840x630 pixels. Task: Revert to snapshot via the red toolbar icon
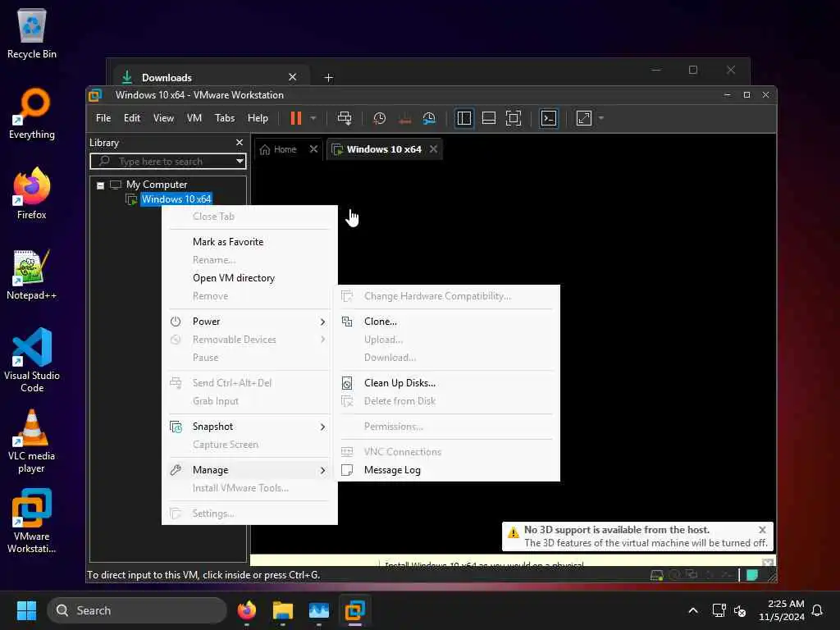pos(404,118)
